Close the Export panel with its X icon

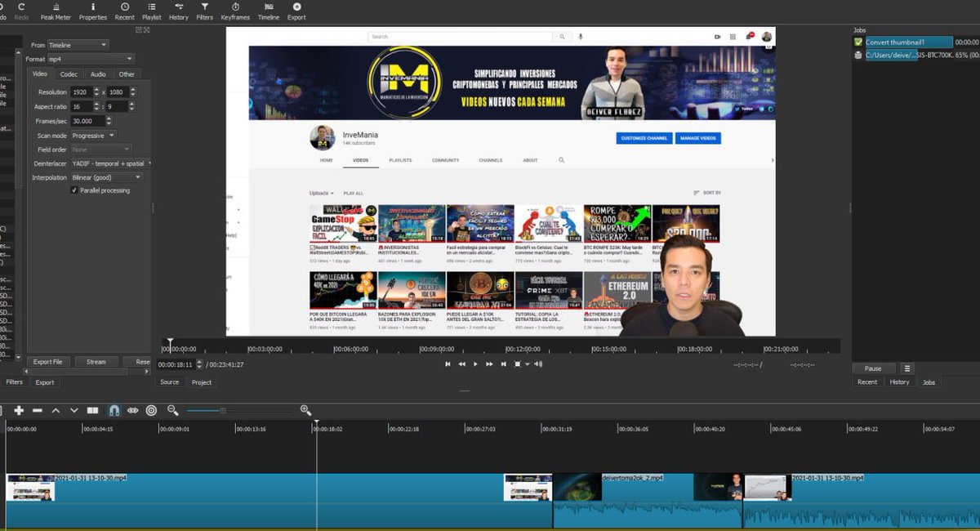point(146,29)
